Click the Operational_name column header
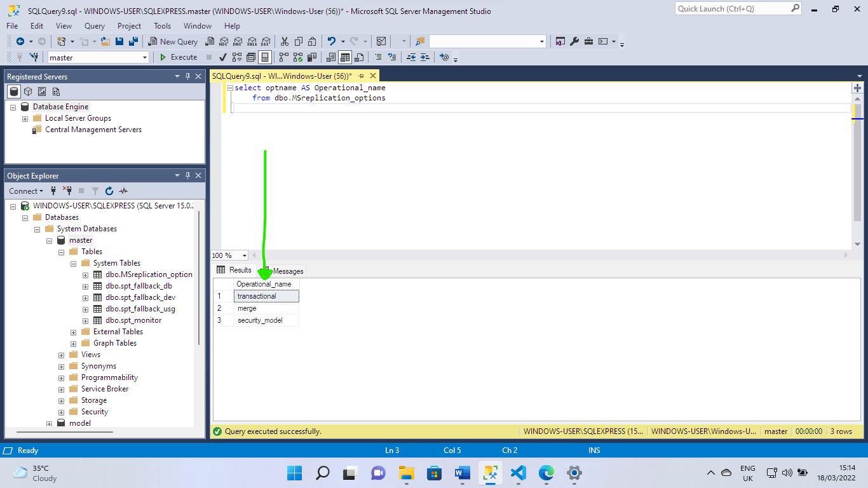 click(x=266, y=284)
